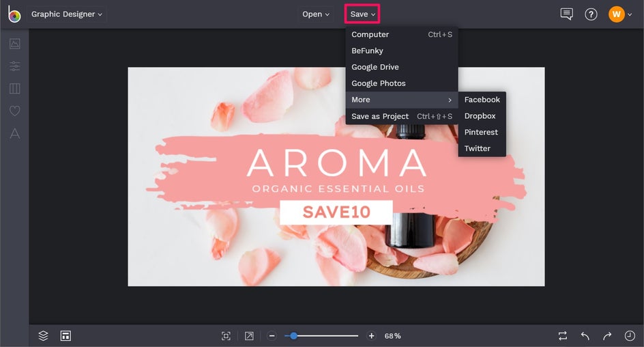Choose BeFunky save option

coord(402,51)
